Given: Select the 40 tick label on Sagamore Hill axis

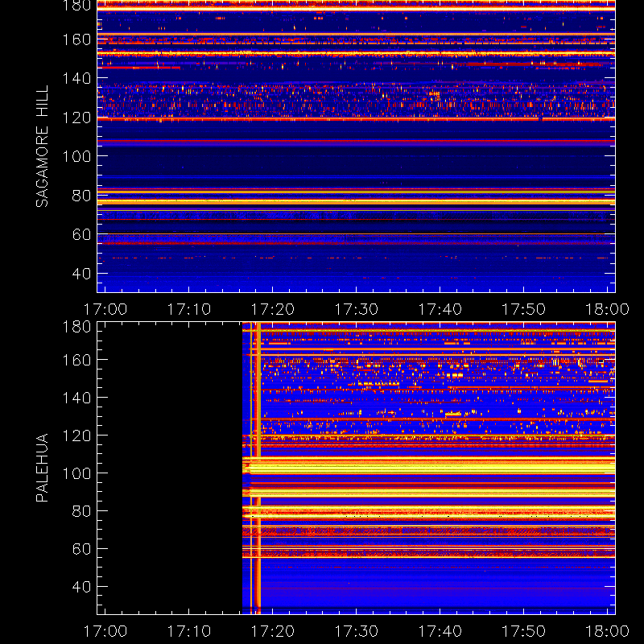Looking at the screenshot, I should coord(81,274).
